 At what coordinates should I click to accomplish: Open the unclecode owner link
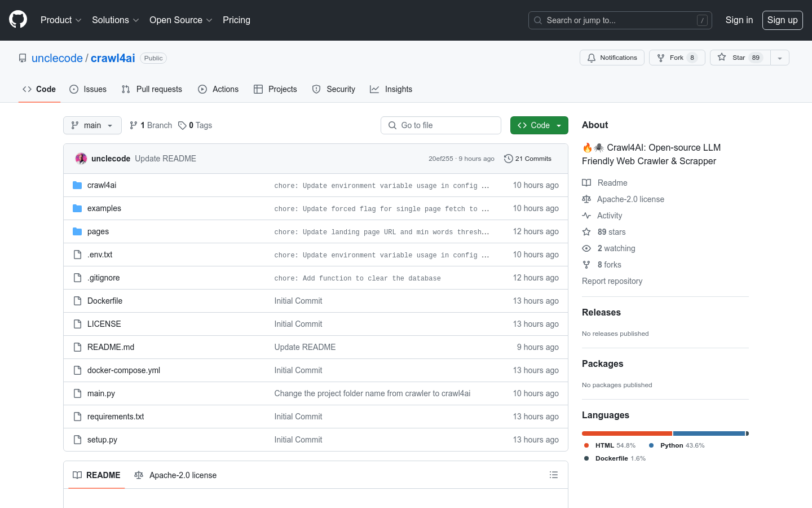(x=57, y=58)
